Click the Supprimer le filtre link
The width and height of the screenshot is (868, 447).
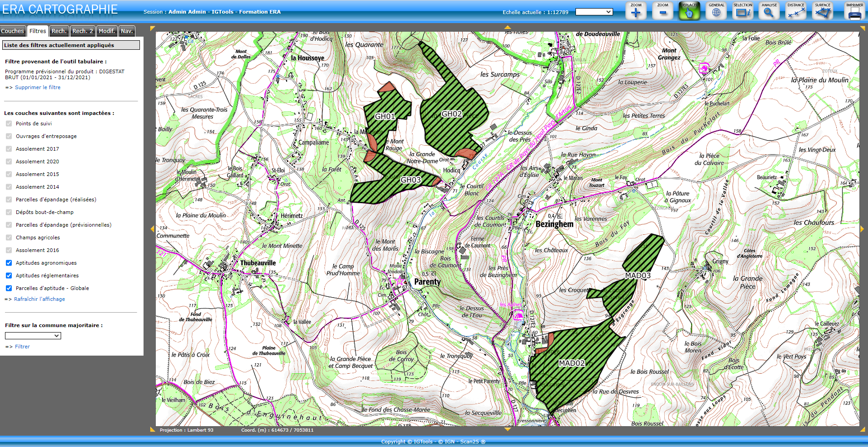point(38,87)
